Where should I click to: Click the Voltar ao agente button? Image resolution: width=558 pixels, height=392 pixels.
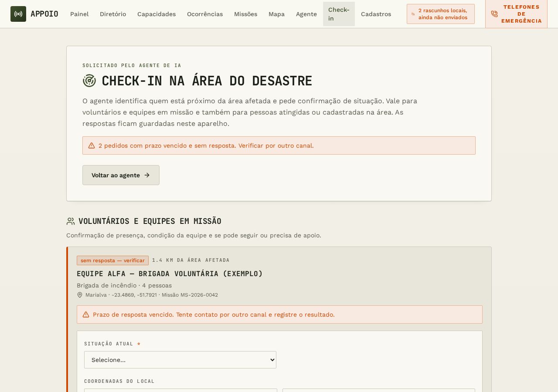121,175
